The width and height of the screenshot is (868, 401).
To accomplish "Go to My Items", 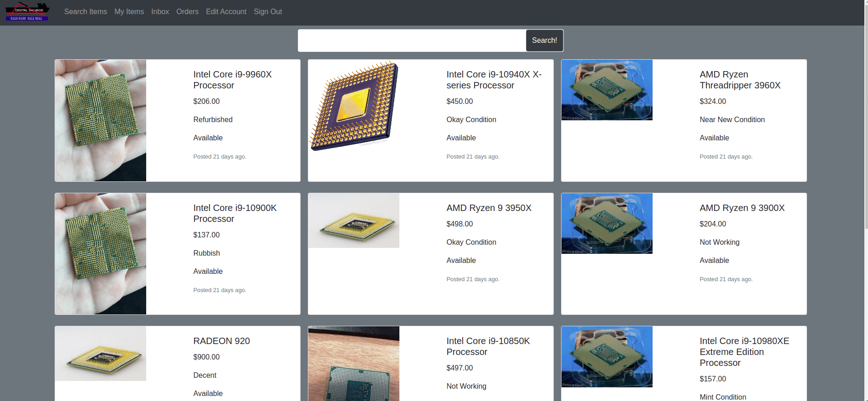I will pos(129,12).
